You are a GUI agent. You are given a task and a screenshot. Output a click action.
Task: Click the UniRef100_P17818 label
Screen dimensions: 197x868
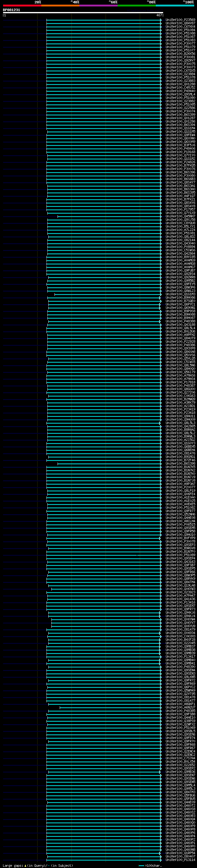pos(180,382)
